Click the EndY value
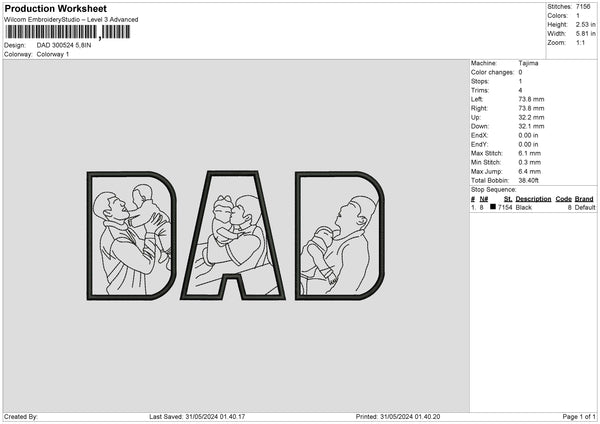The height and width of the screenshot is (424, 600). (x=528, y=145)
